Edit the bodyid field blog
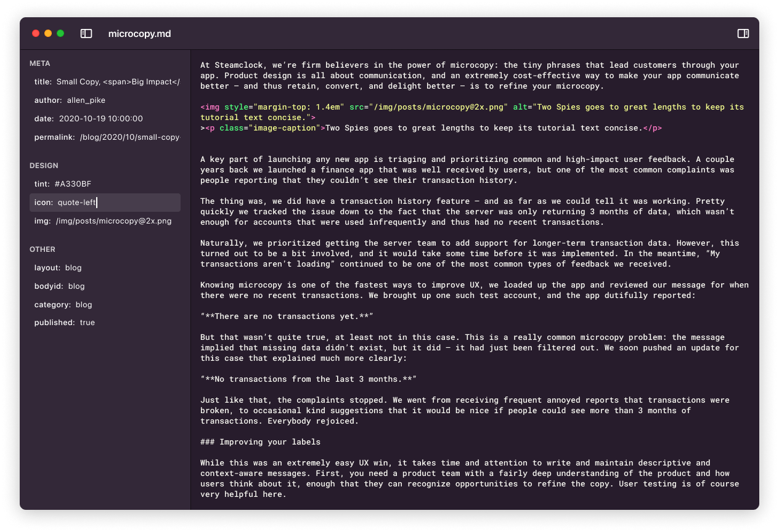This screenshot has width=779, height=532. tap(76, 286)
